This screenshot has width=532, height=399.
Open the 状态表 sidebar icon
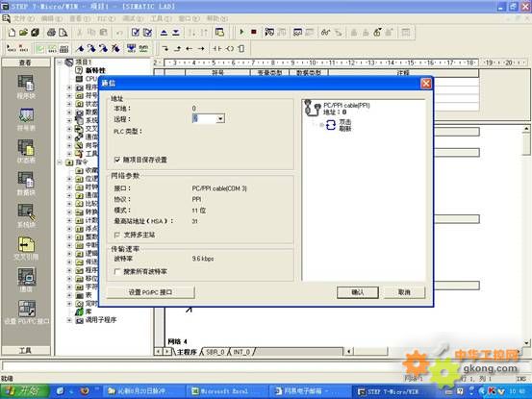pos(26,152)
